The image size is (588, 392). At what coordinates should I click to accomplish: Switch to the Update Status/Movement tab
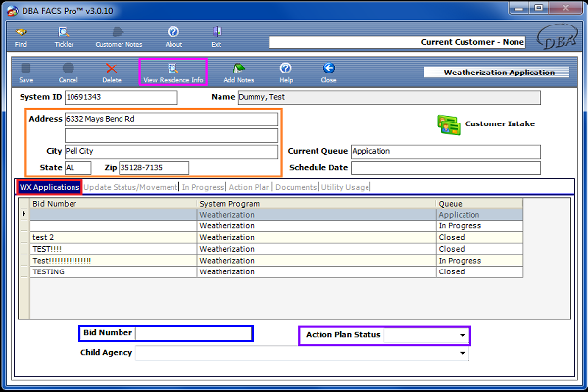point(130,187)
